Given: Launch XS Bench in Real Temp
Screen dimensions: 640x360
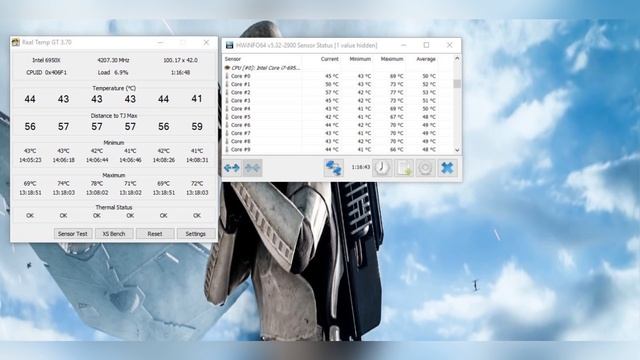Looking at the screenshot, I should (x=114, y=234).
